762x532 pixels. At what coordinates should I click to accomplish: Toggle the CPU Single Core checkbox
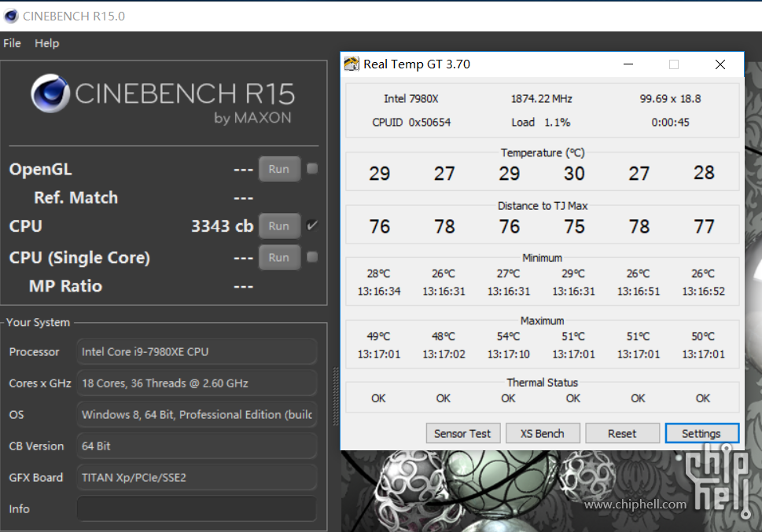[312, 257]
